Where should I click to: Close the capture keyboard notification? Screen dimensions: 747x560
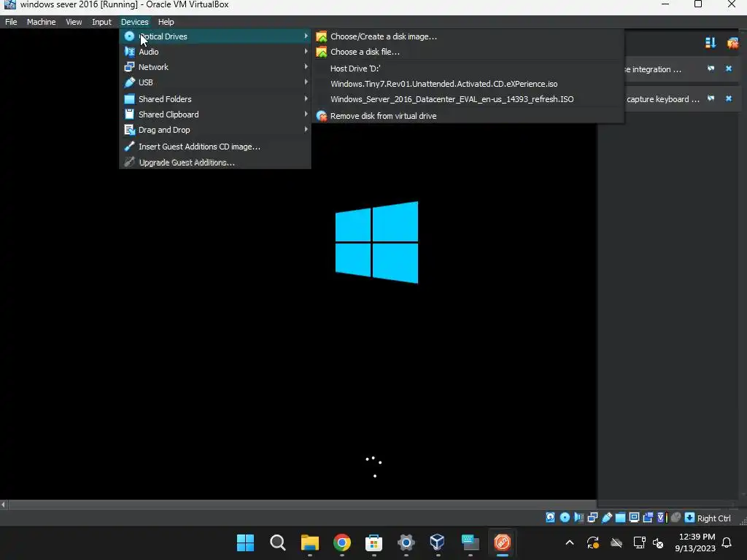pos(729,98)
